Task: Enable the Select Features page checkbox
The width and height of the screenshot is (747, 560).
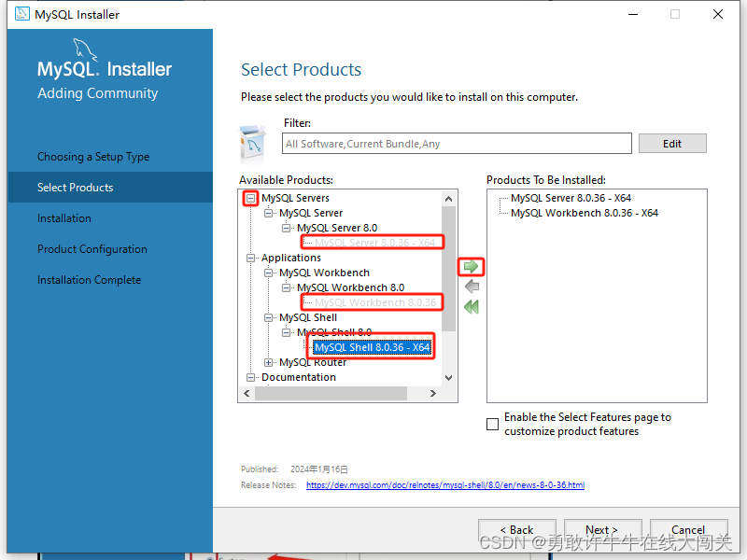Action: 493,424
